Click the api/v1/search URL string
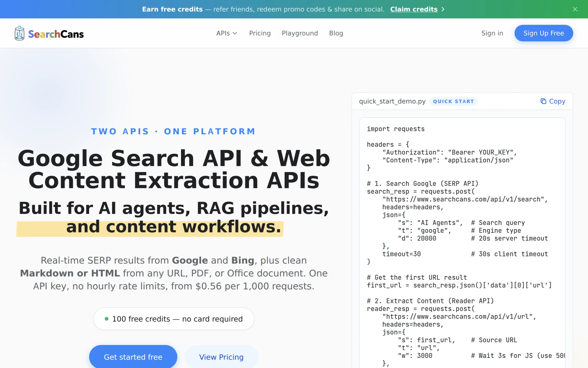Screen dimensions: 588x368 click(x=465, y=199)
